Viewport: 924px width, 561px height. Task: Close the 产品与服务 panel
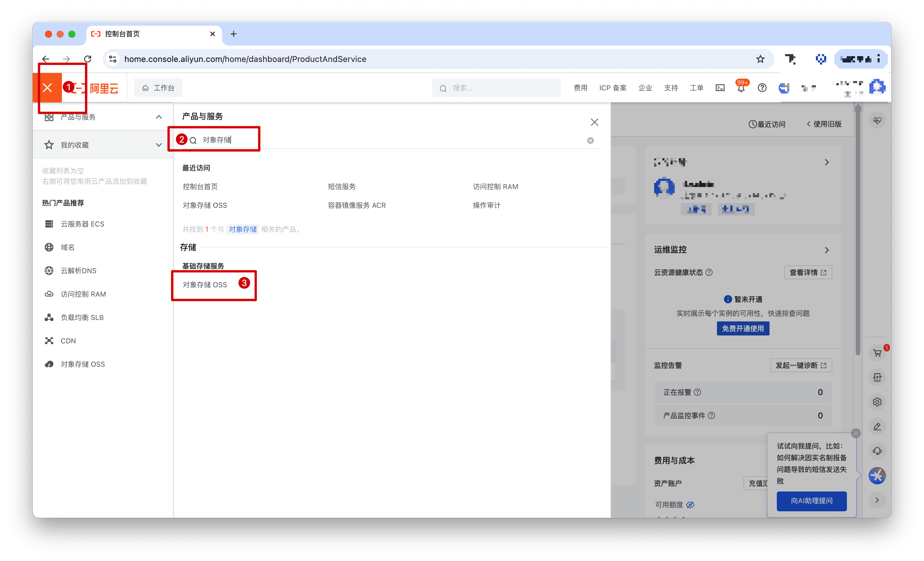click(594, 122)
